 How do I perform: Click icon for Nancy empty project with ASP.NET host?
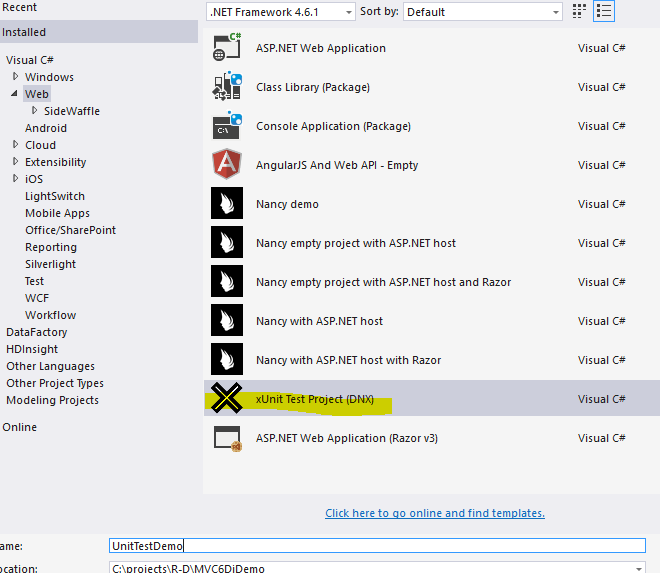227,242
